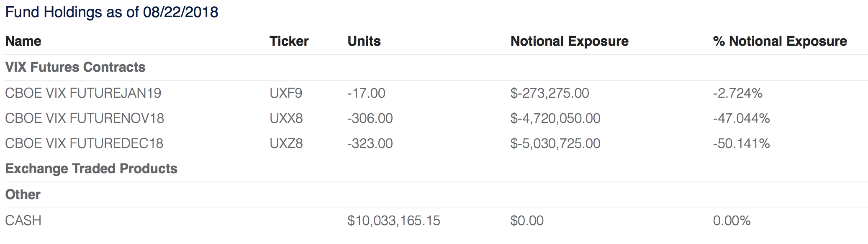Click the % Notional Exposure header

780,41
